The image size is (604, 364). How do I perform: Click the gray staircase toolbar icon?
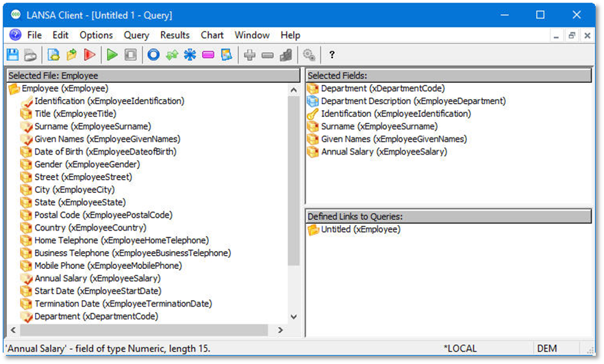tap(286, 55)
